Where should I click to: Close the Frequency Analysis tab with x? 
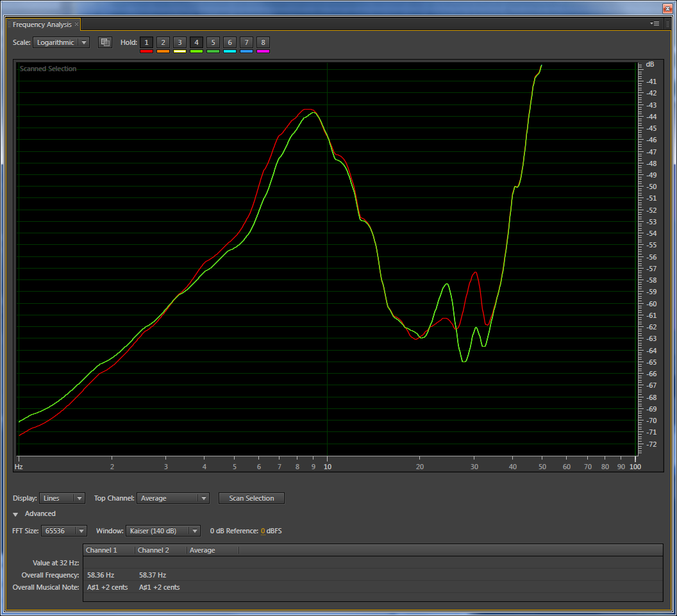(77, 24)
